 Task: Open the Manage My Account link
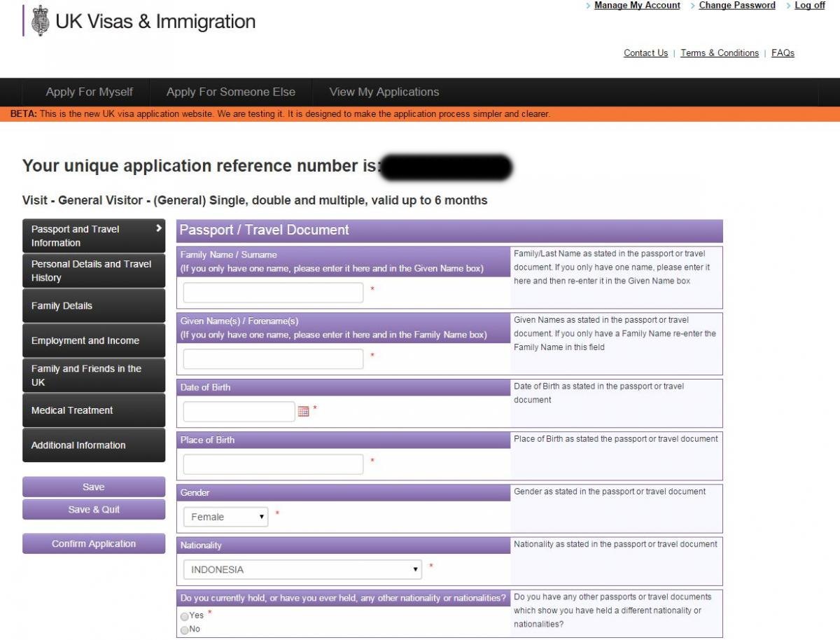point(637,6)
